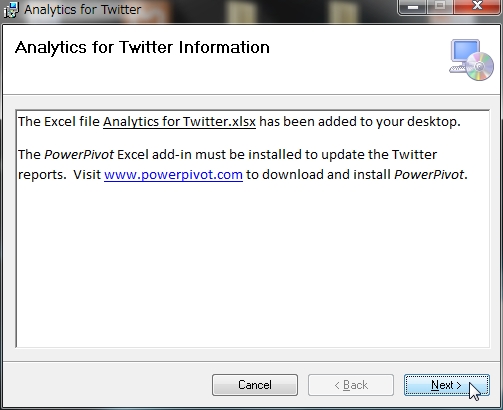503x410 pixels.
Task: Click the italic PowerPivot at the sentence end
Action: (429, 174)
